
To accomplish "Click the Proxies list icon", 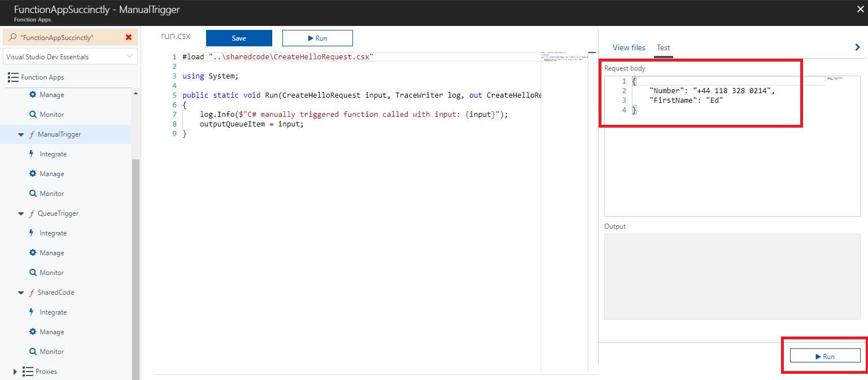I will (28, 371).
